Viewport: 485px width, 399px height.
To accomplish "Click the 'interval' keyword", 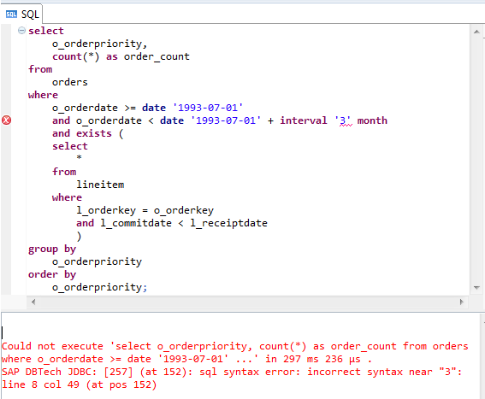I will [x=303, y=120].
